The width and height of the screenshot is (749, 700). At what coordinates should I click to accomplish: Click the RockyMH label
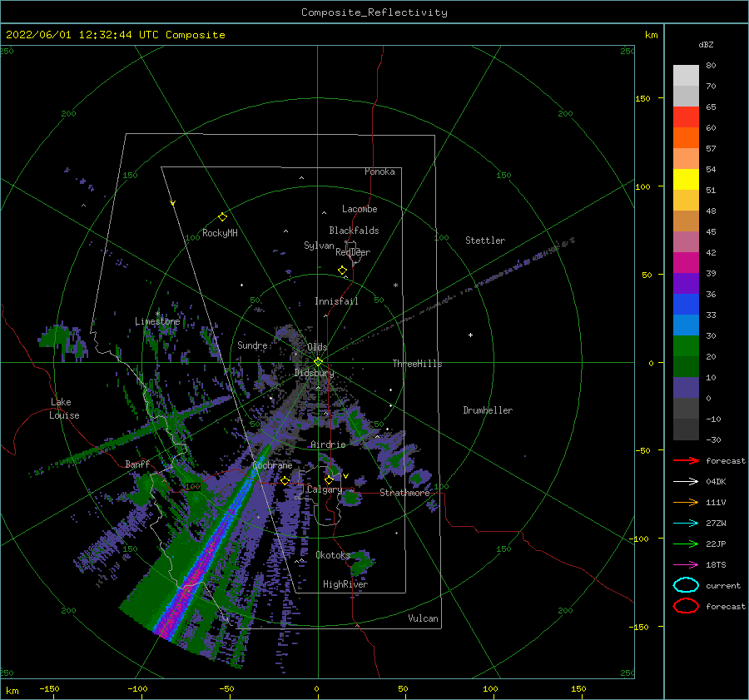pos(220,233)
